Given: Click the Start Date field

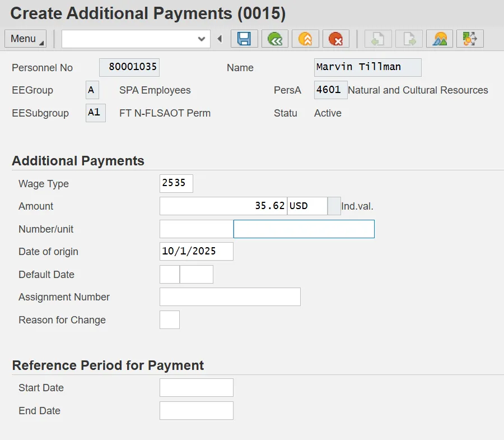Looking at the screenshot, I should tap(196, 388).
